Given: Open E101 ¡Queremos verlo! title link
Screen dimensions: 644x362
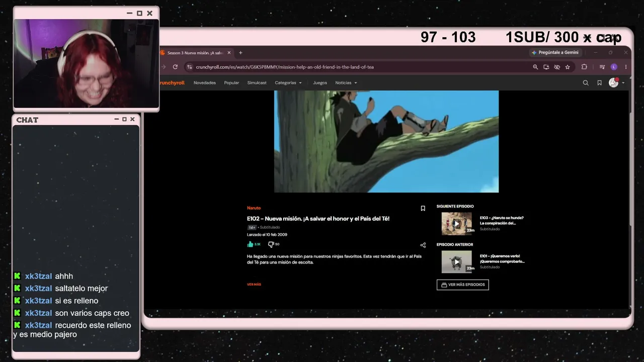Looking at the screenshot, I should pos(502,258).
